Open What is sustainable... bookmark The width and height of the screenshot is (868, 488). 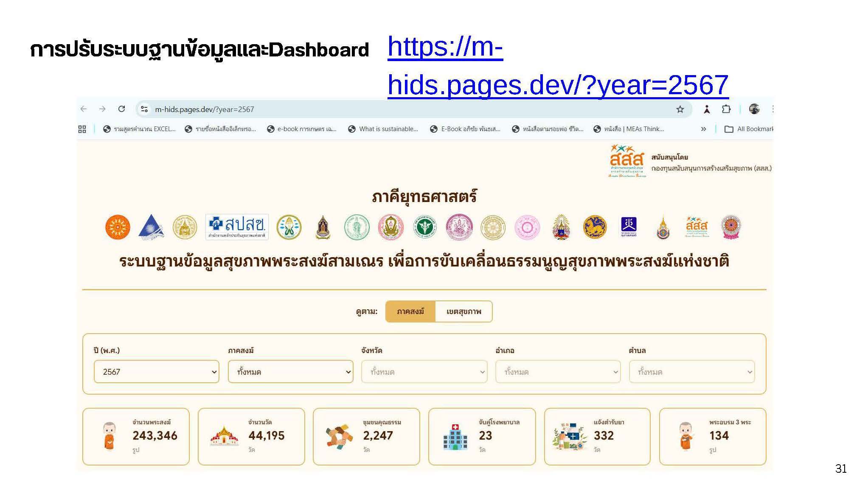pos(383,129)
